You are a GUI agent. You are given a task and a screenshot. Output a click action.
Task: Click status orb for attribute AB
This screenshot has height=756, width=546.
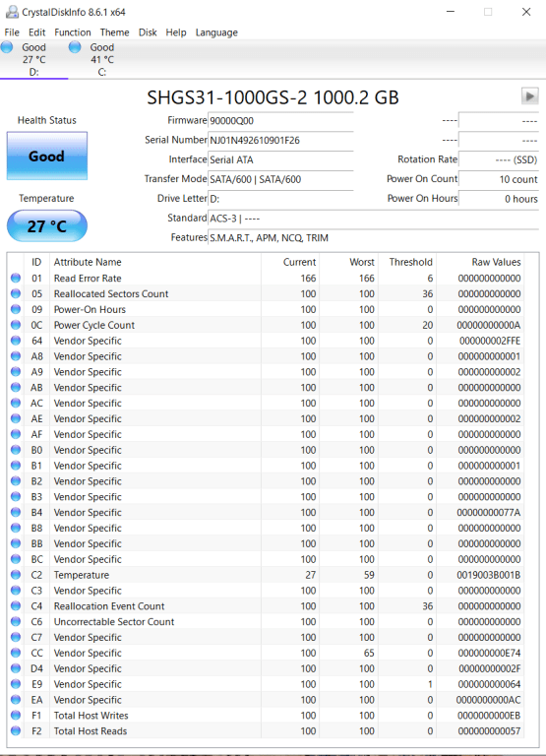pos(16,387)
